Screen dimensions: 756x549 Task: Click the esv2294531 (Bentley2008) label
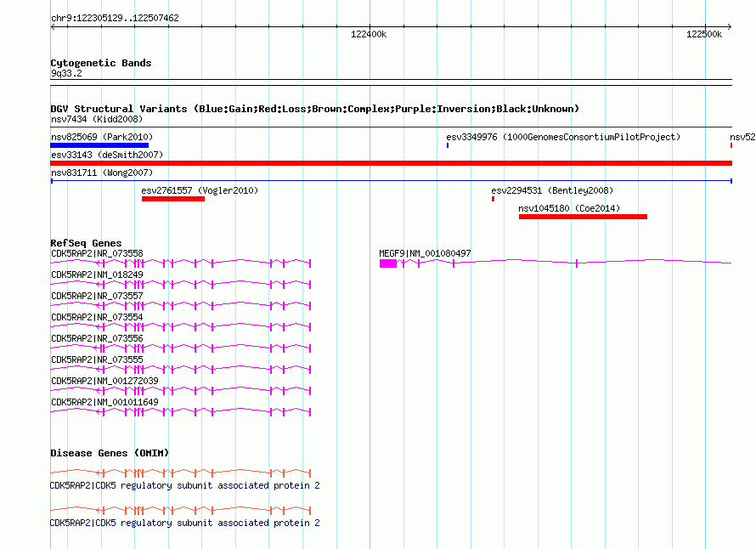[x=552, y=190]
